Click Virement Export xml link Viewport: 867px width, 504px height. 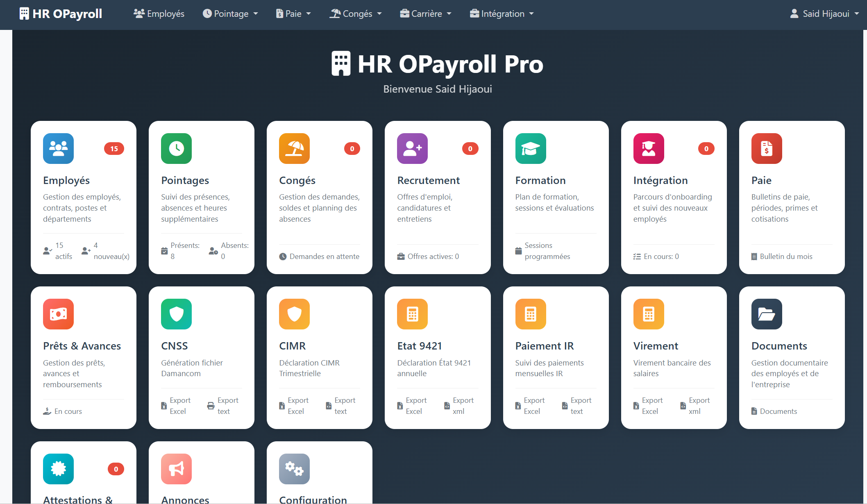pos(695,406)
